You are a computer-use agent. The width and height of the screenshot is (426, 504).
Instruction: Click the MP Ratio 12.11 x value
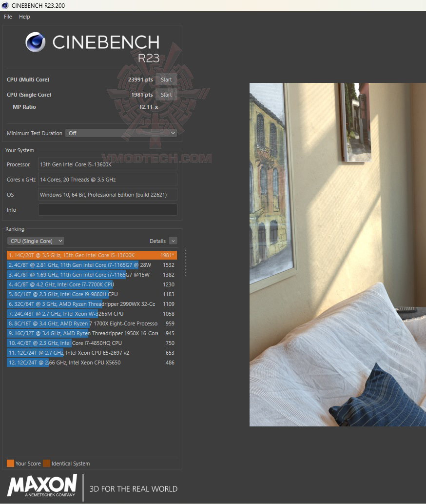pyautogui.click(x=148, y=107)
